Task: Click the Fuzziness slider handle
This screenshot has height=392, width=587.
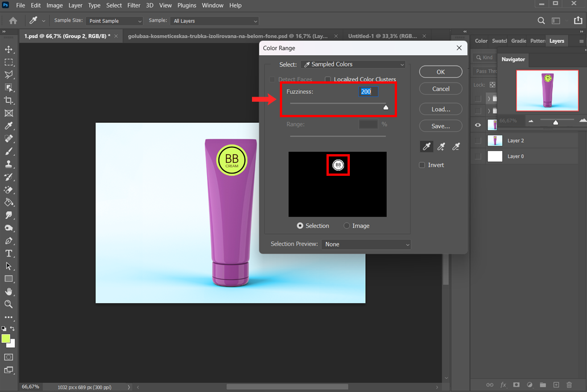Action: tap(386, 108)
